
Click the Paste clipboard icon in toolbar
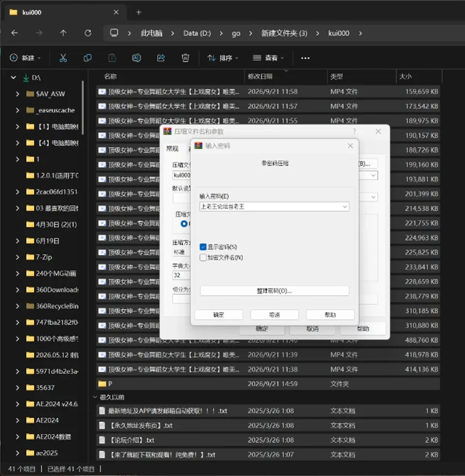[x=112, y=58]
